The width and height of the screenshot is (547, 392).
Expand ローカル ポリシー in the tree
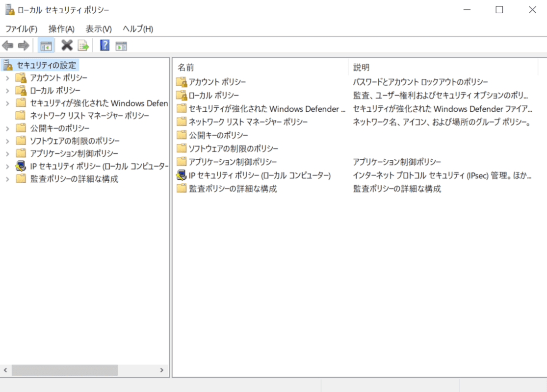point(7,91)
